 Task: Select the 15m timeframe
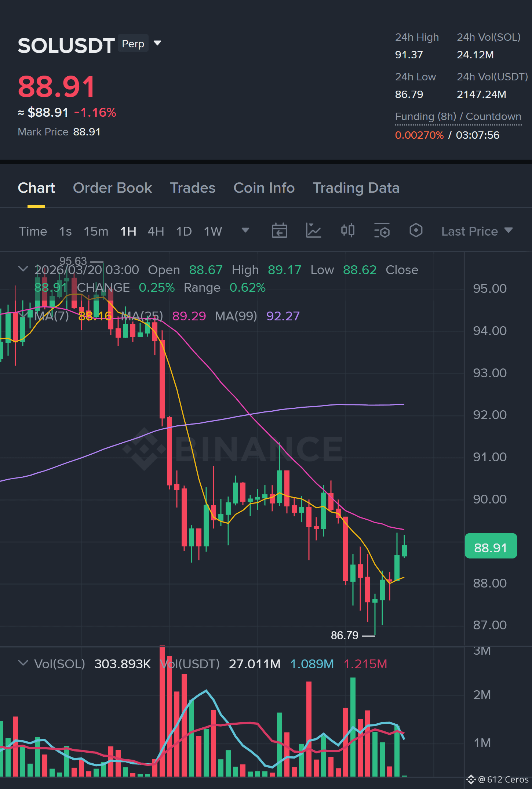96,232
